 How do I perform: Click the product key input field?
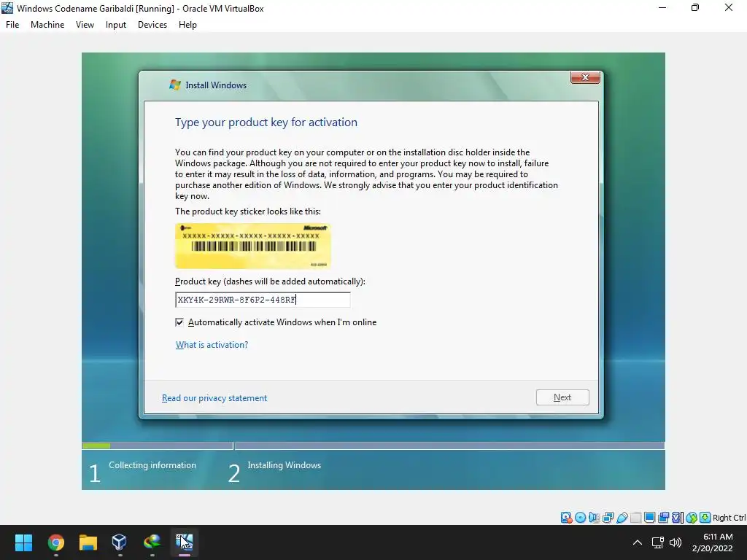point(263,300)
